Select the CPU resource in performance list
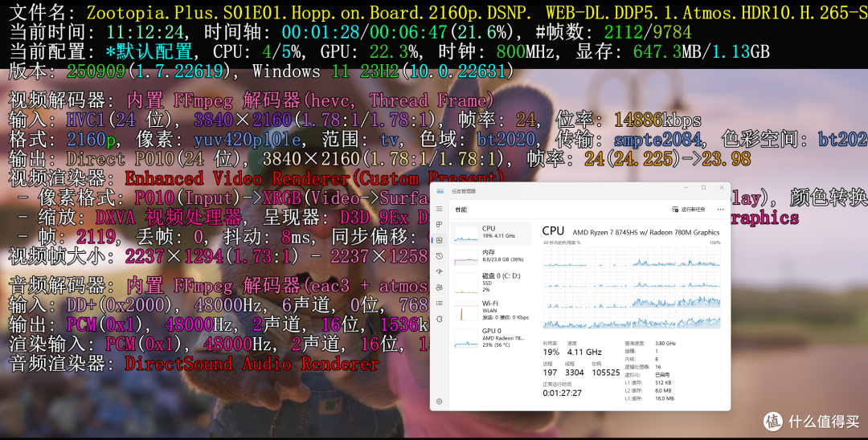The image size is (868, 440). [x=492, y=233]
